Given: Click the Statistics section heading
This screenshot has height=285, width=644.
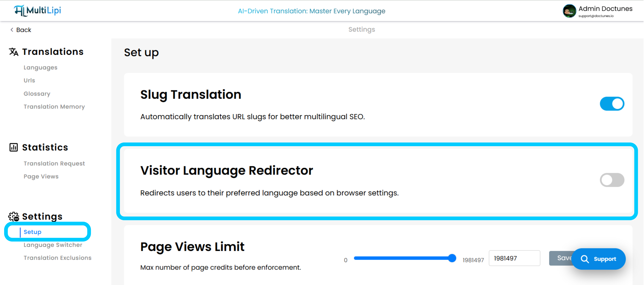Looking at the screenshot, I should [45, 147].
